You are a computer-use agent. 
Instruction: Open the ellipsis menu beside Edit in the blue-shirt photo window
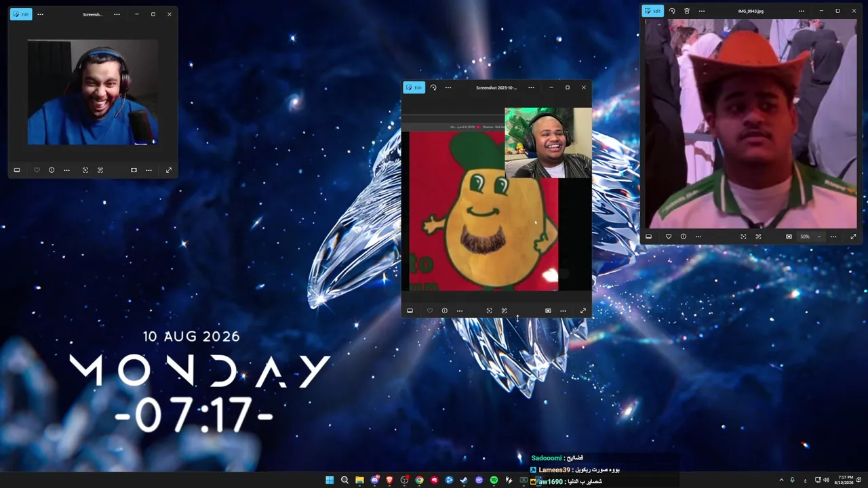tap(40, 14)
